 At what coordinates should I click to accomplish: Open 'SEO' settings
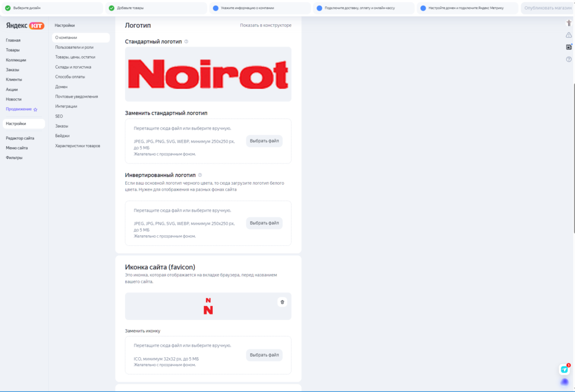[59, 116]
